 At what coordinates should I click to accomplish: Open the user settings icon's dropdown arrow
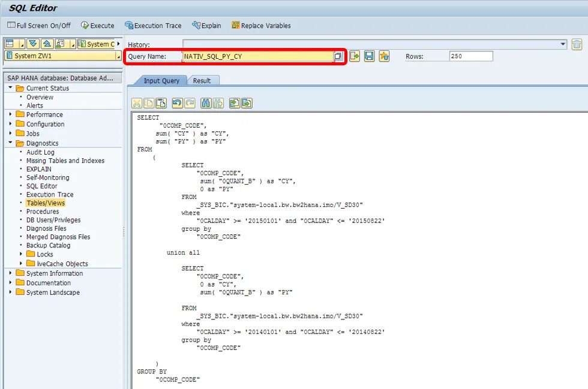[73, 44]
